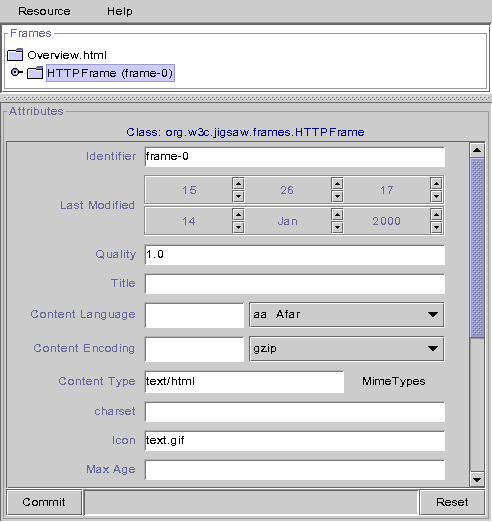Increase the day value 14 using up arrow
The image size is (492, 522).
[x=238, y=214]
